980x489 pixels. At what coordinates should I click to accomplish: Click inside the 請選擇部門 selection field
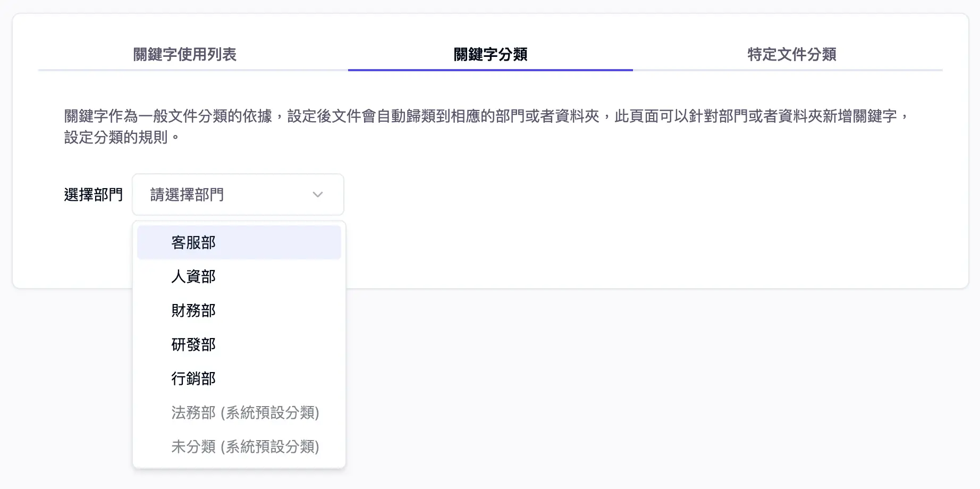click(x=223, y=195)
